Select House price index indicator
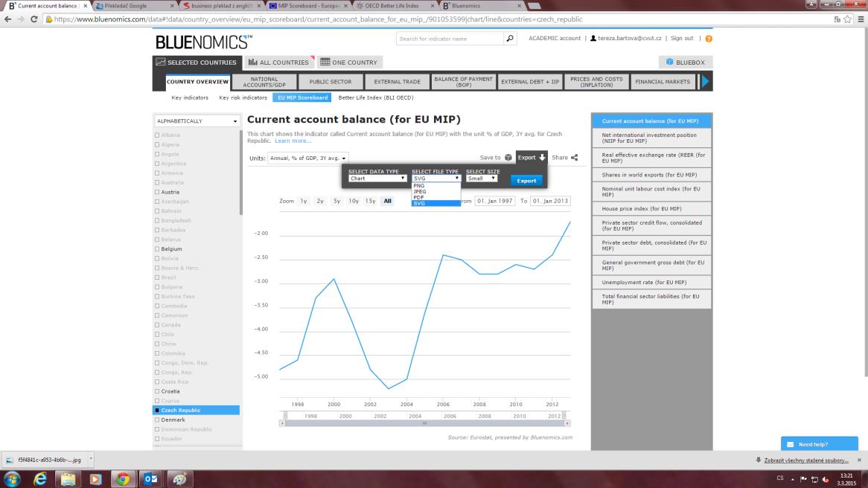 [651, 208]
